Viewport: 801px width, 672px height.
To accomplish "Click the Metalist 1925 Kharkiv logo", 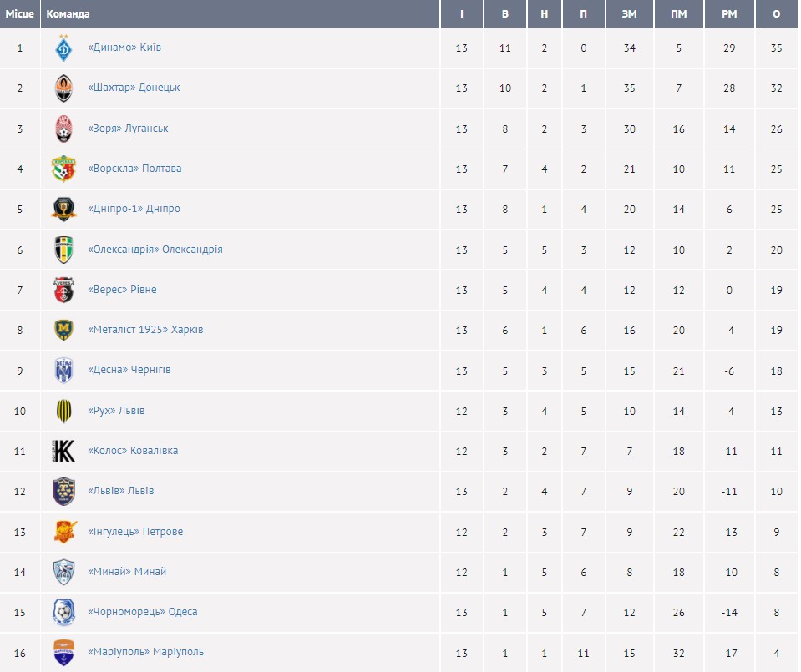I will click(x=64, y=330).
